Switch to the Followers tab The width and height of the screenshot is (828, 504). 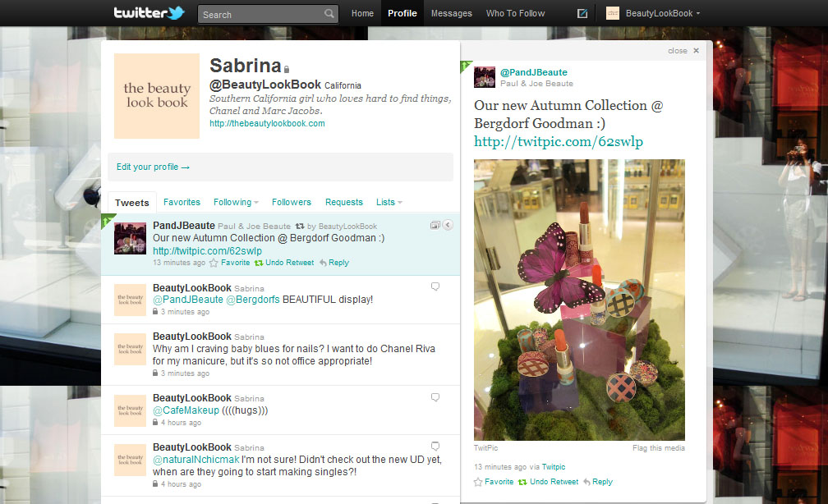pos(292,202)
